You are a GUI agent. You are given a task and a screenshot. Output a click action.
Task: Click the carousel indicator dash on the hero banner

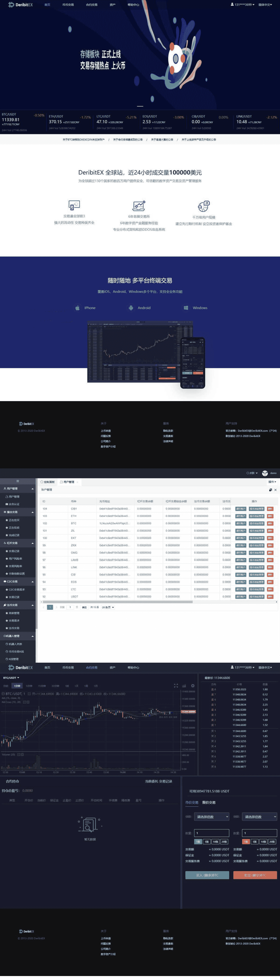tap(140, 106)
